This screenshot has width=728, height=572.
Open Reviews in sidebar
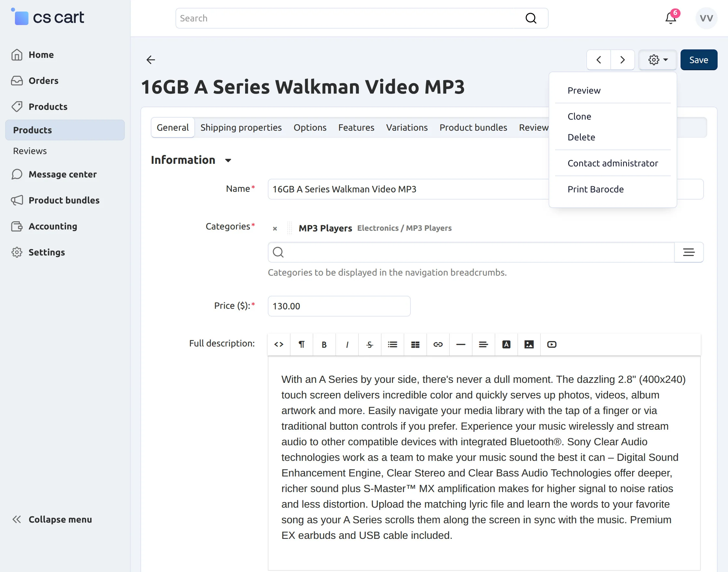click(x=30, y=151)
